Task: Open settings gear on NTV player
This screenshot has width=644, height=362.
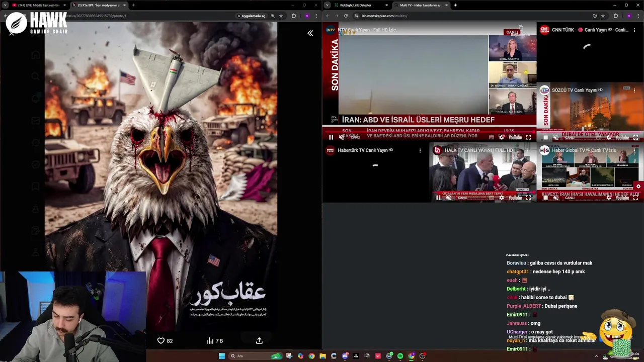Action: [x=502, y=137]
